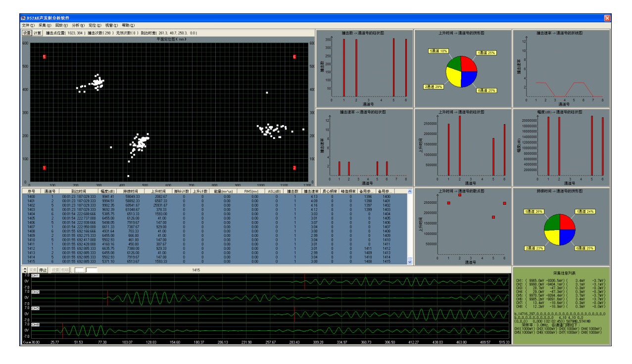Click the 2通道 23% pie label
This screenshot has width=632, height=364.
coord(534,248)
